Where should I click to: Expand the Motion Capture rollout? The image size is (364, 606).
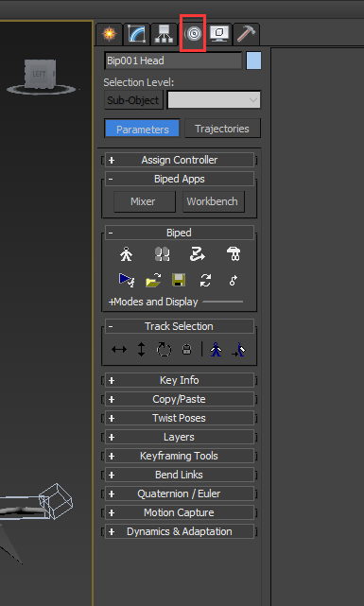tap(180, 512)
